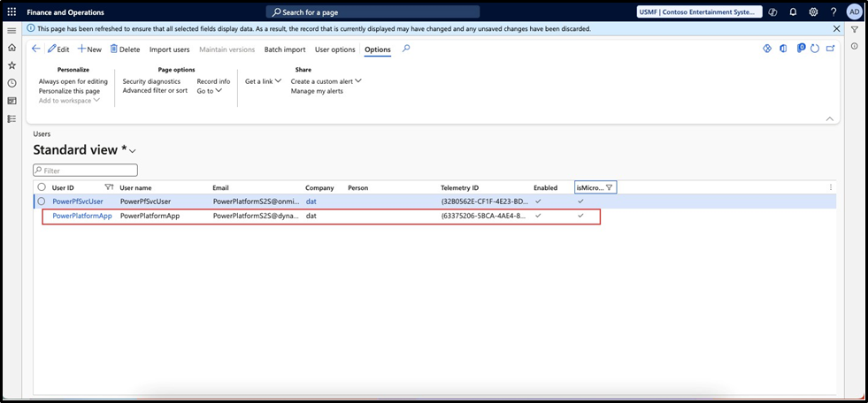Screen dimensions: 868x403
Task: Open Workspaces icon in left sidebar
Action: pos(12,101)
